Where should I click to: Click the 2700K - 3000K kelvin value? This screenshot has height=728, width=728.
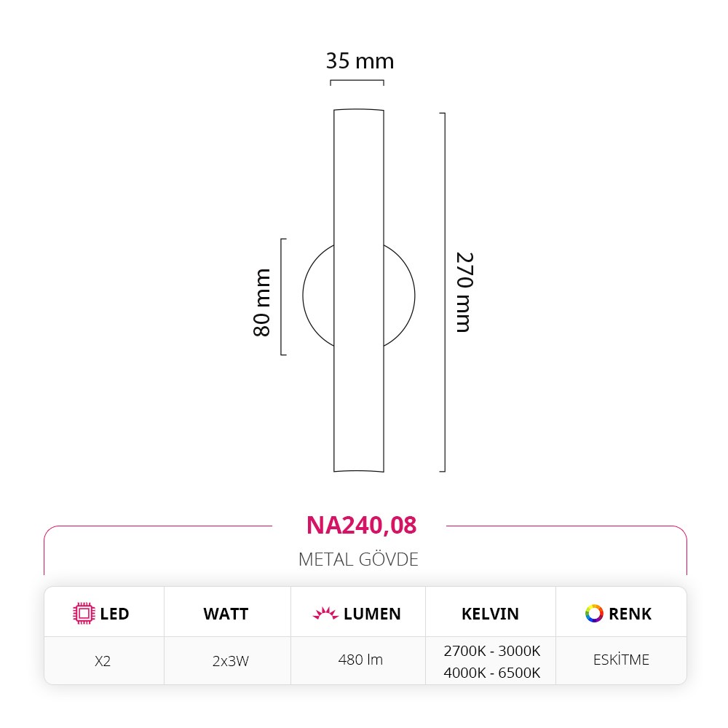492,651
